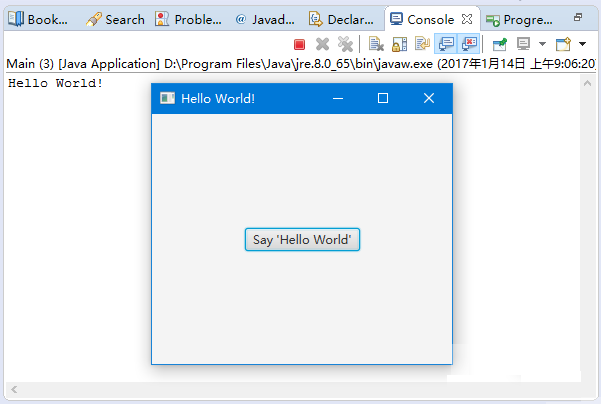Viewport: 601px width, 404px height.
Task: Minimize the console view panel
Action: pyautogui.click(x=577, y=17)
